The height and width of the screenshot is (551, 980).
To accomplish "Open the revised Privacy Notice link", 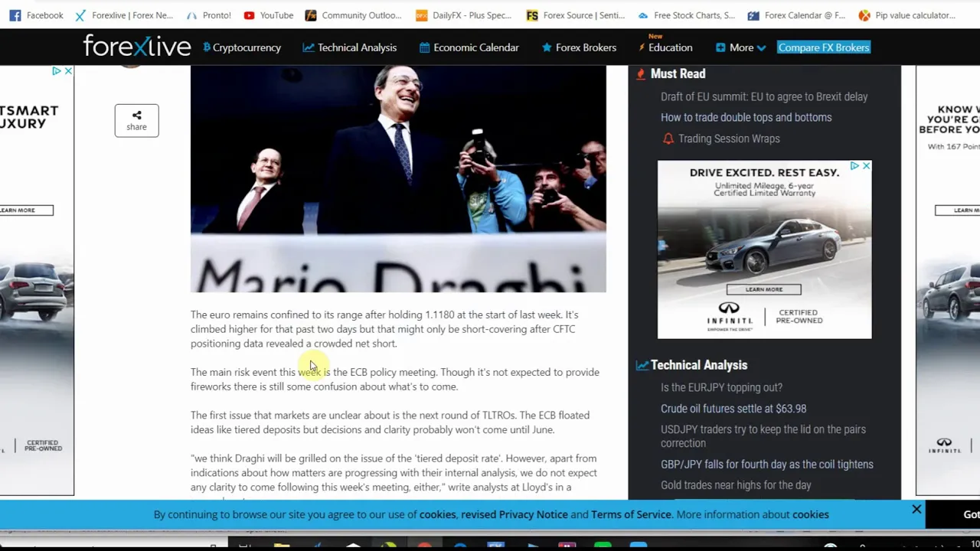I will 514,514.
